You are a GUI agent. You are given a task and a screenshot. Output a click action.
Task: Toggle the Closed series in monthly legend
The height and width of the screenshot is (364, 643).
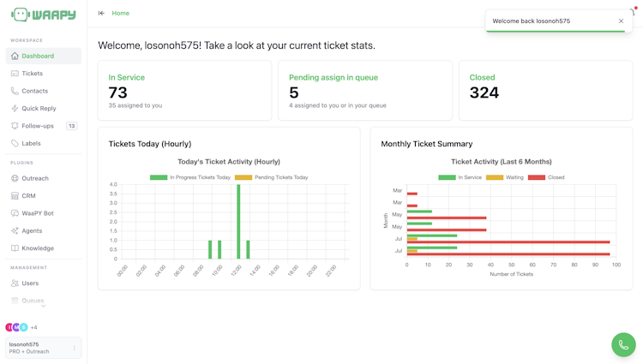546,177
